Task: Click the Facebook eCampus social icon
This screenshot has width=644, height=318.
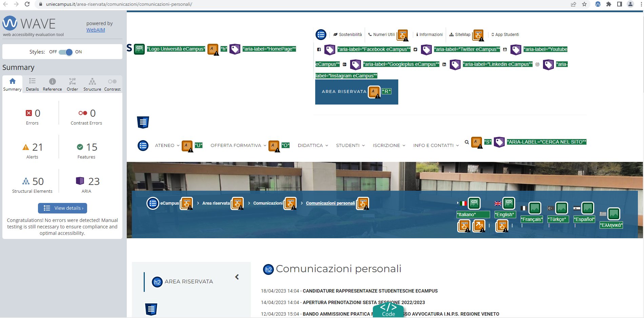Action: 319,50
